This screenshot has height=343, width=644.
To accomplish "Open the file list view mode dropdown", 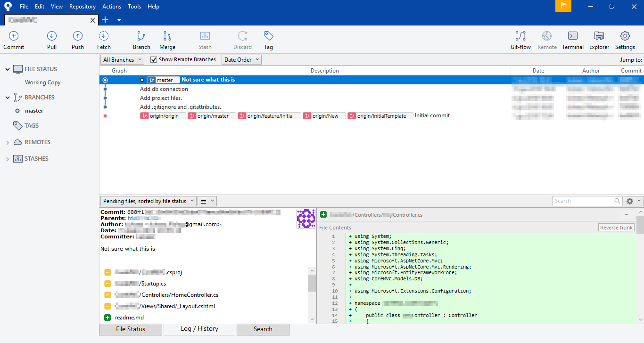I will point(207,201).
